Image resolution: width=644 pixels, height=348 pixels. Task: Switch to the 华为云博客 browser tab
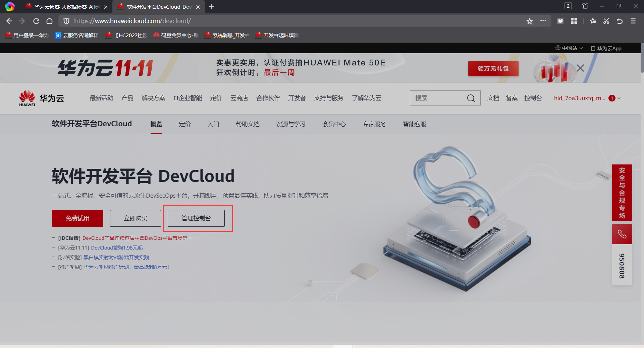tap(66, 7)
